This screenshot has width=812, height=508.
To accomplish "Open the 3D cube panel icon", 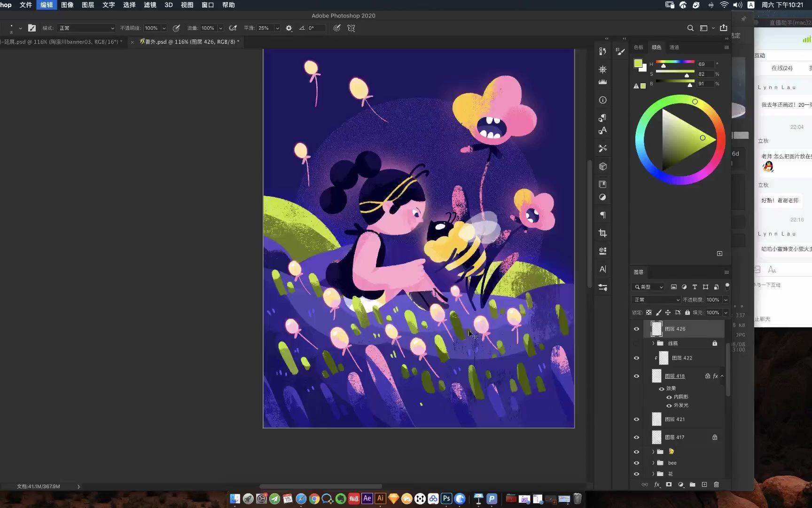I will point(602,167).
